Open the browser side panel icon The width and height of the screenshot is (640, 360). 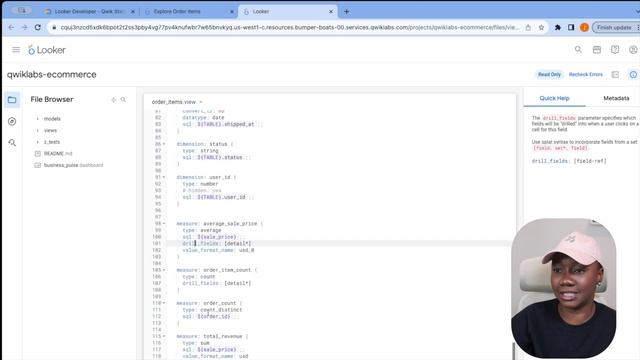(x=571, y=27)
